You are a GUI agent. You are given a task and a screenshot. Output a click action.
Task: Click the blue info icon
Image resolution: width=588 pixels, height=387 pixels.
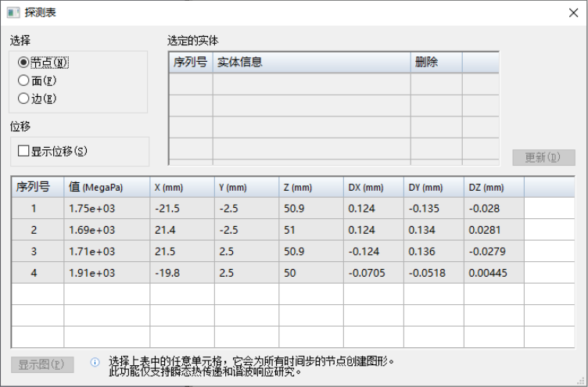[x=95, y=362]
